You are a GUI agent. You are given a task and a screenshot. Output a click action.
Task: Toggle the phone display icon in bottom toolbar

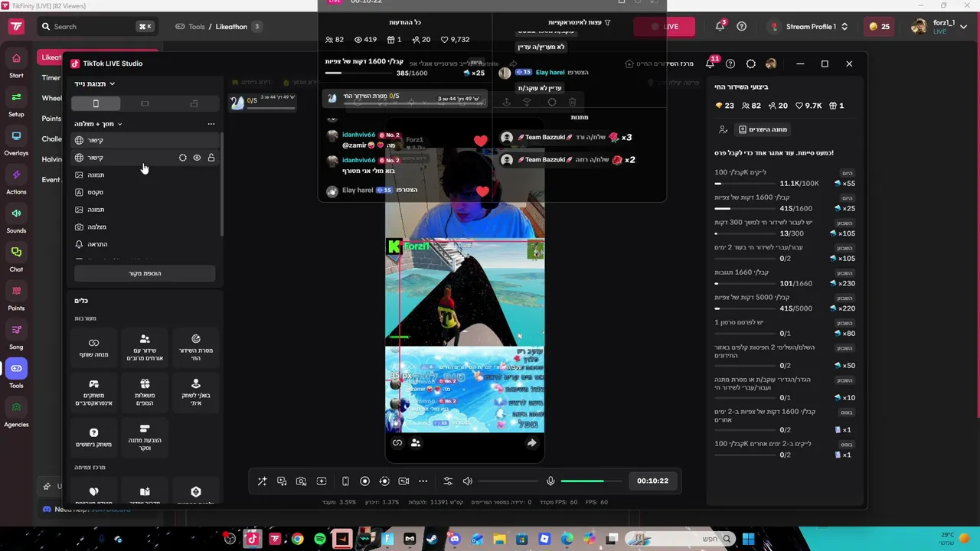pyautogui.click(x=345, y=481)
